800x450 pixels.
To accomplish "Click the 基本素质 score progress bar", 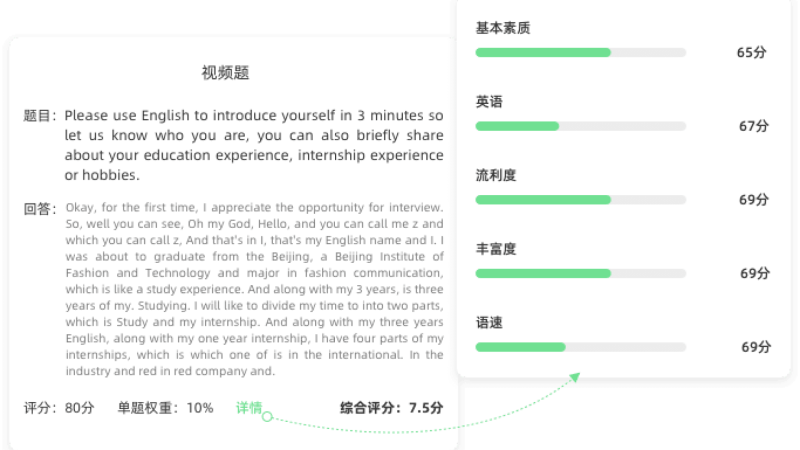I will [x=581, y=52].
